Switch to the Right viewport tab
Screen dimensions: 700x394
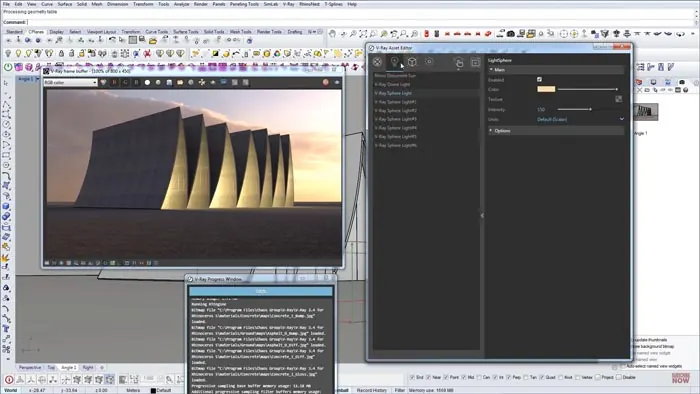[88, 368]
